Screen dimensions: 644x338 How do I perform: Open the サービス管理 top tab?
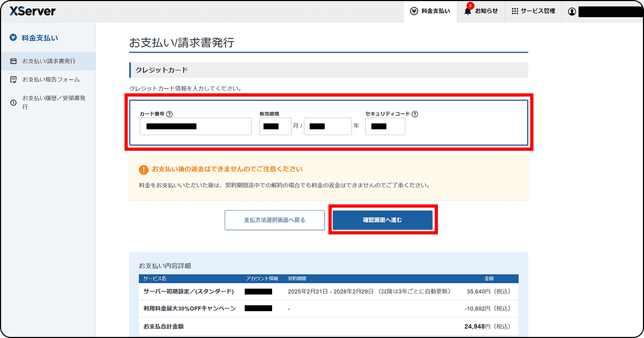coord(533,11)
